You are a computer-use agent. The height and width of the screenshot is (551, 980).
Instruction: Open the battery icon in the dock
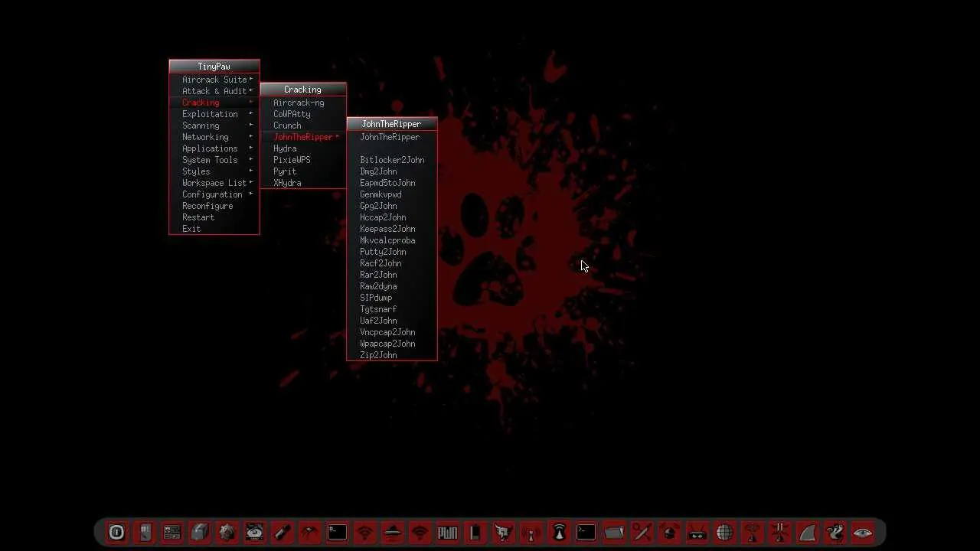(x=475, y=532)
